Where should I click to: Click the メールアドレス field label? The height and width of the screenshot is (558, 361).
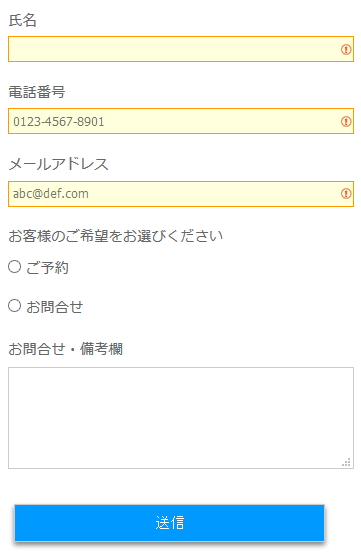58,164
